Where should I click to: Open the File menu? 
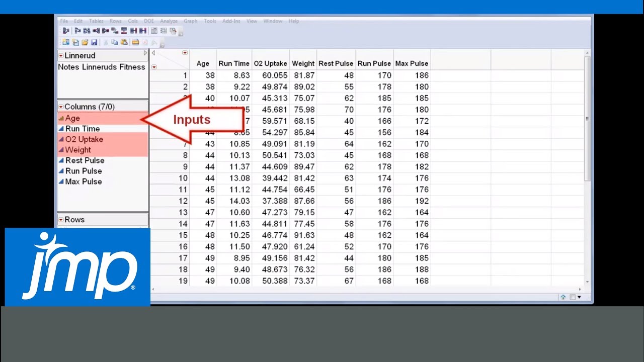[x=64, y=21]
